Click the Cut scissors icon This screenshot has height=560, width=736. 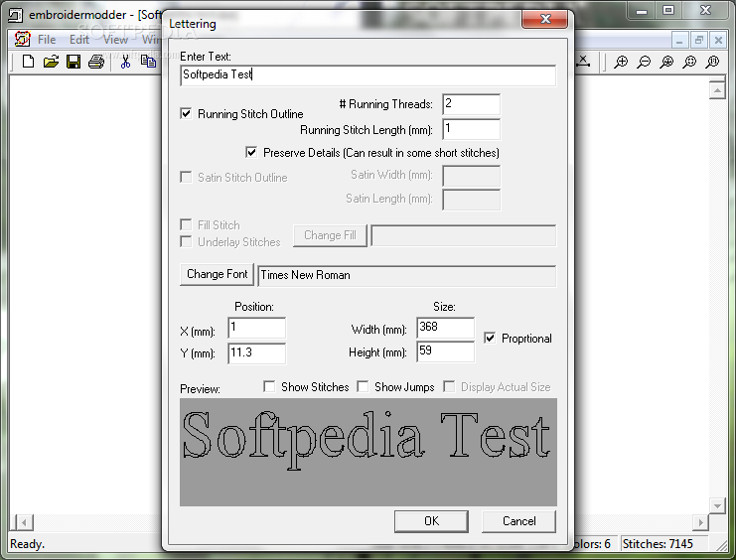click(x=125, y=62)
